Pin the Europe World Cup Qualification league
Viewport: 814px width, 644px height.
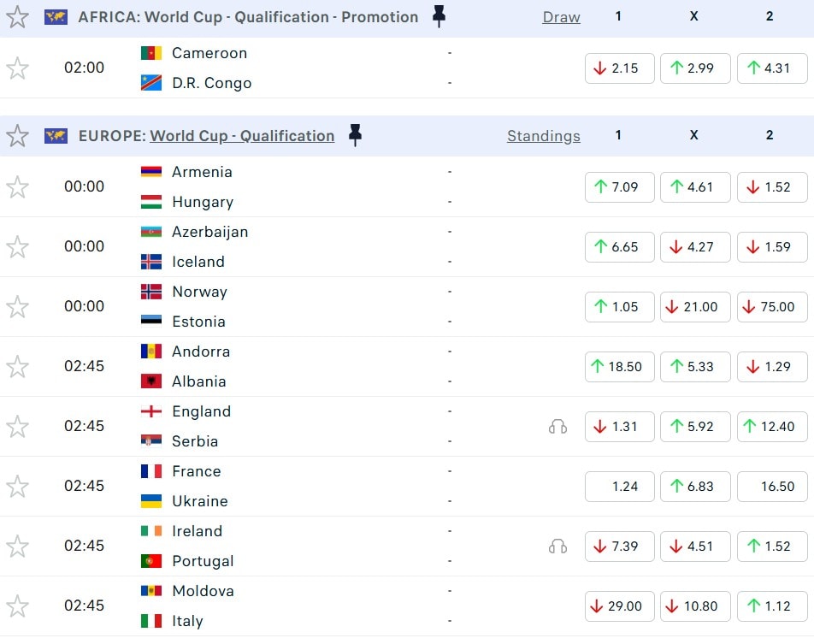point(356,135)
